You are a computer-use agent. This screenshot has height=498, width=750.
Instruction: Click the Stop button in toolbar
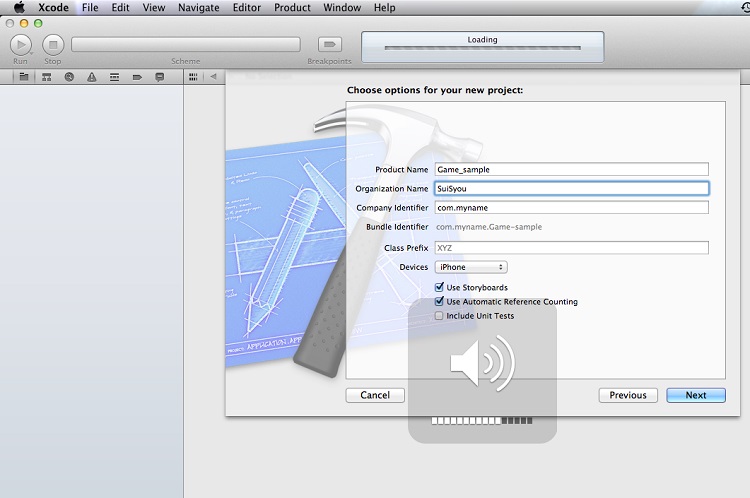[x=53, y=44]
